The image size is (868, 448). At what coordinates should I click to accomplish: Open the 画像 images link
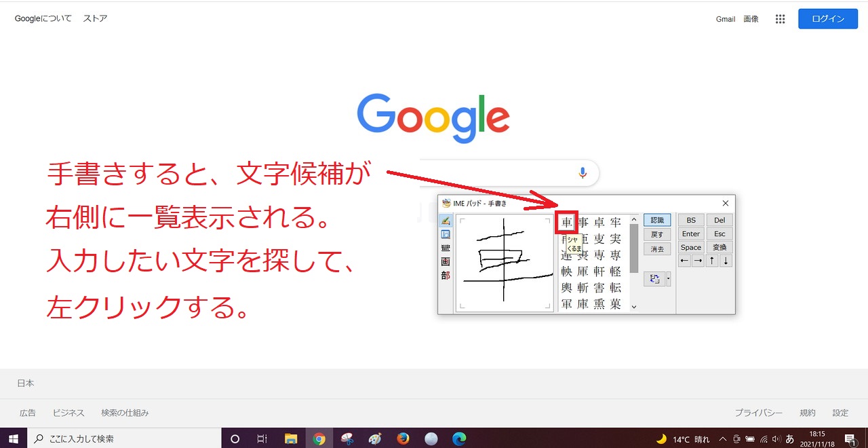tap(751, 19)
